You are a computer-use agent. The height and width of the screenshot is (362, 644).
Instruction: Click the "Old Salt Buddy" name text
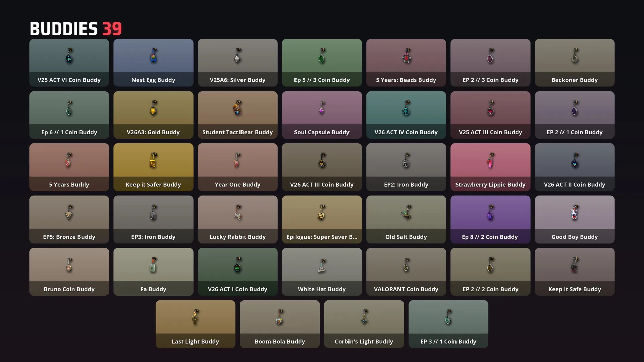[406, 237]
